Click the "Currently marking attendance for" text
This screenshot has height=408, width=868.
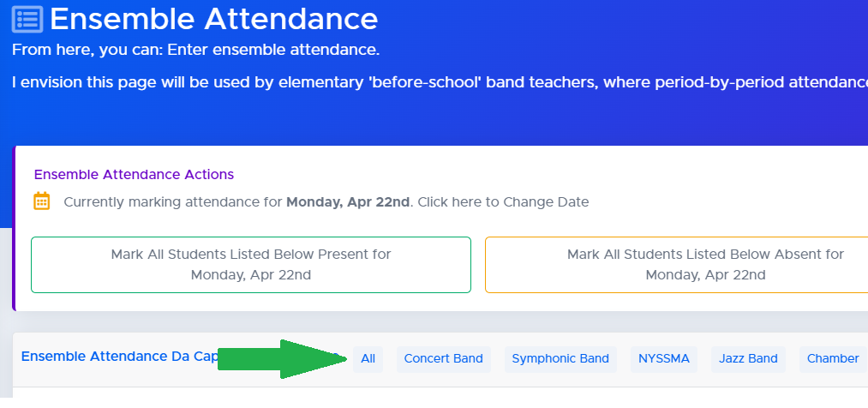coord(173,202)
